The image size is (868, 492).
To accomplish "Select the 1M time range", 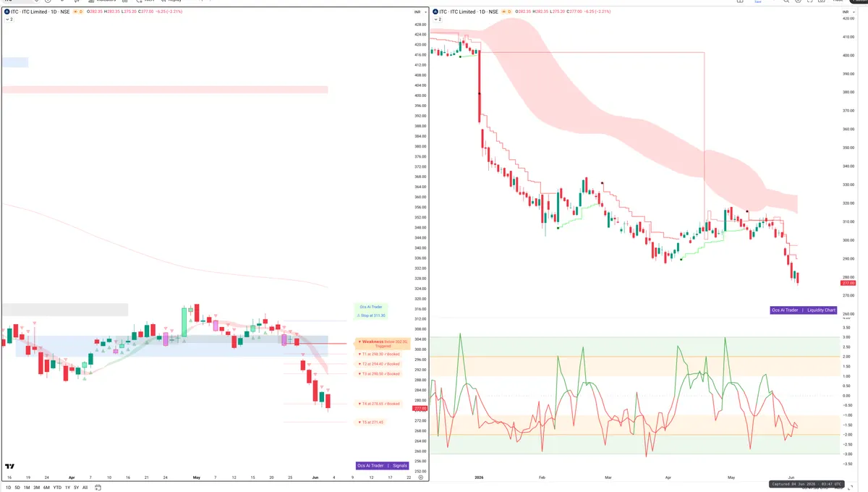I will tap(27, 488).
